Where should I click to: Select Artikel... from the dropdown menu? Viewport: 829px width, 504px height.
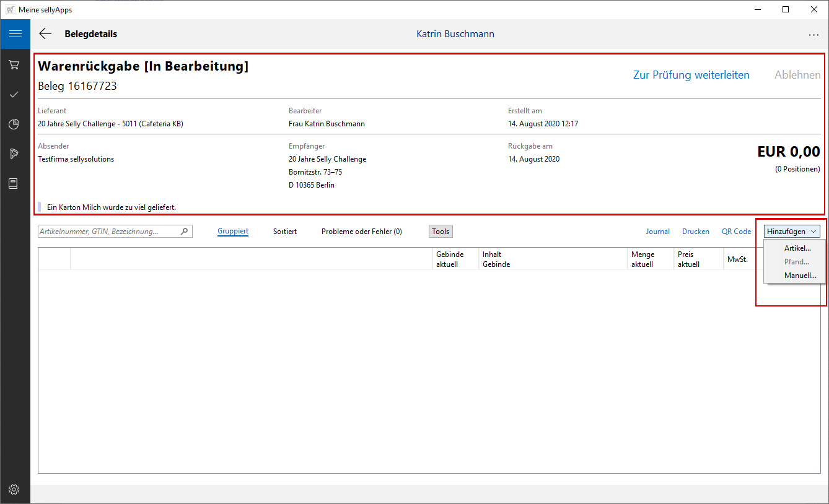click(797, 248)
